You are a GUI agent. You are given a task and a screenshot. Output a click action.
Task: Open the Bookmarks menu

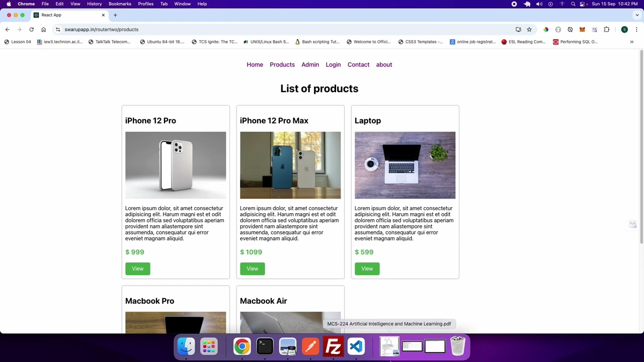(x=120, y=4)
